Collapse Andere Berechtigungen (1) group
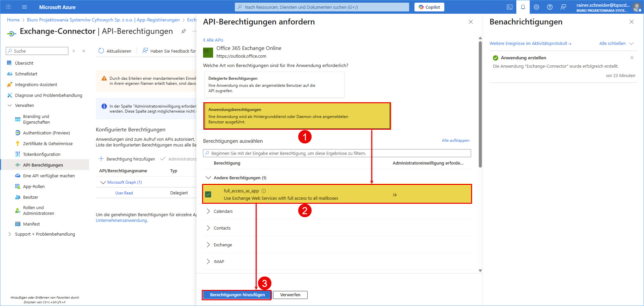The width and height of the screenshot is (644, 306). (208, 178)
